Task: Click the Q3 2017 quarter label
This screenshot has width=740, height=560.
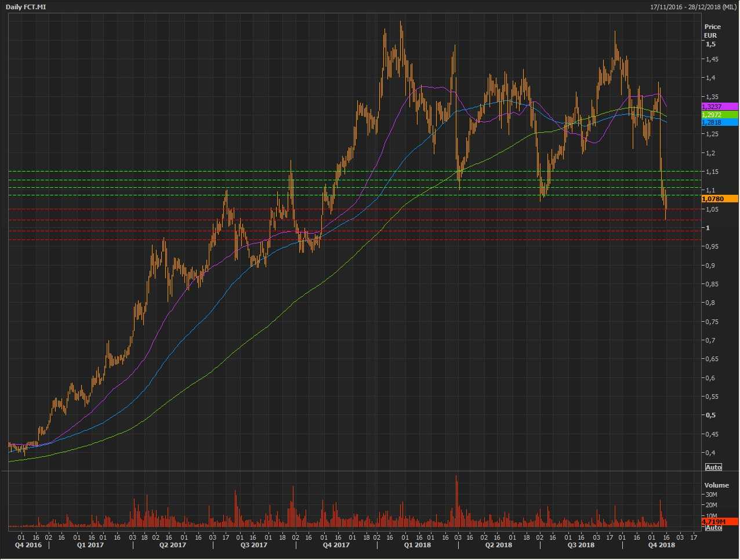Action: 254,545
